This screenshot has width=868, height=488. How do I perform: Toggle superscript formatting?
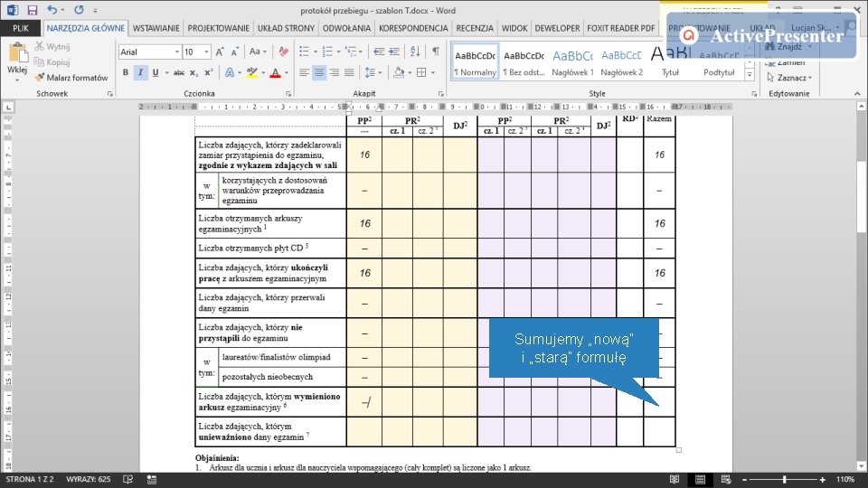tap(209, 72)
